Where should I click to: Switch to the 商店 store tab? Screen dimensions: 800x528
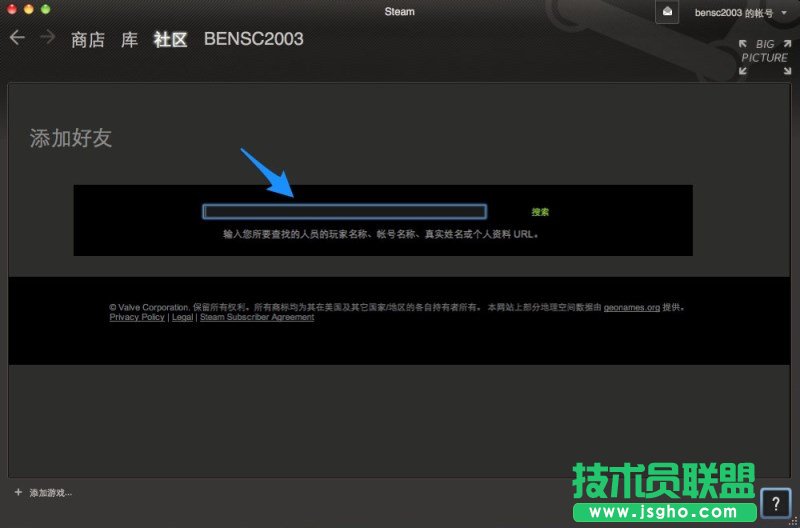[88, 40]
